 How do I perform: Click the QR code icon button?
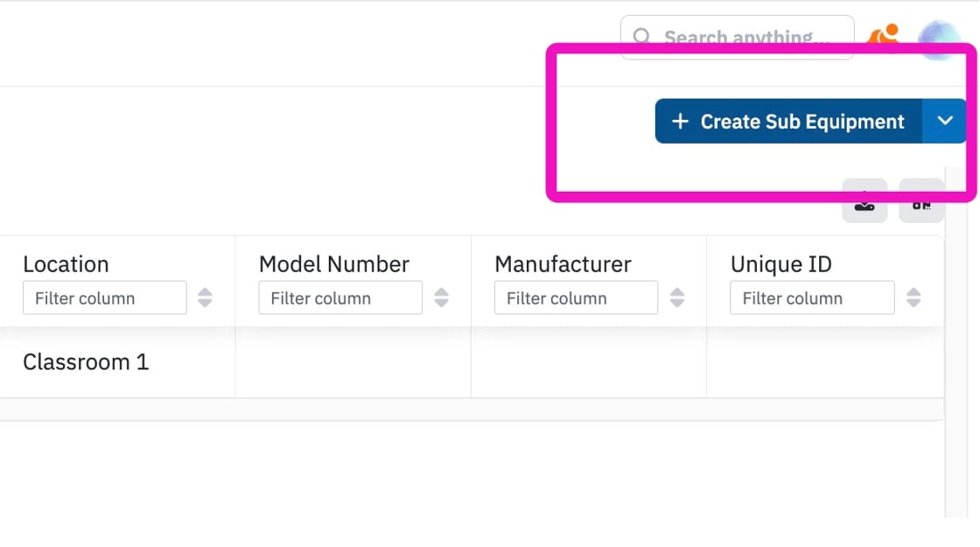(x=921, y=201)
